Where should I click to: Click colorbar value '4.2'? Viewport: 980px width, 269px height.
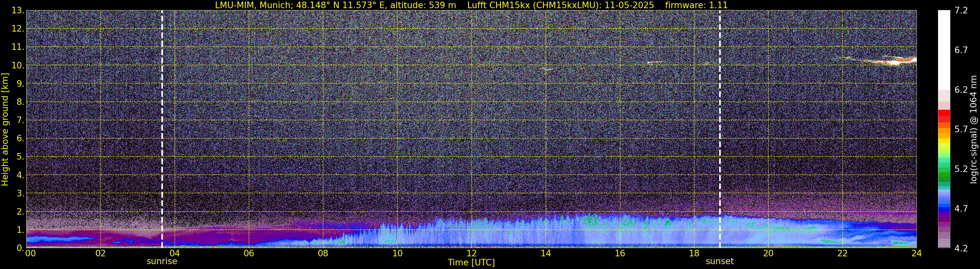tap(961, 248)
